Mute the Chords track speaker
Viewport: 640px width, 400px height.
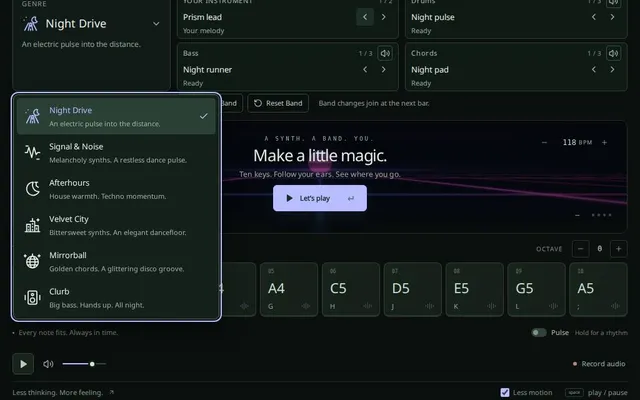tap(613, 53)
